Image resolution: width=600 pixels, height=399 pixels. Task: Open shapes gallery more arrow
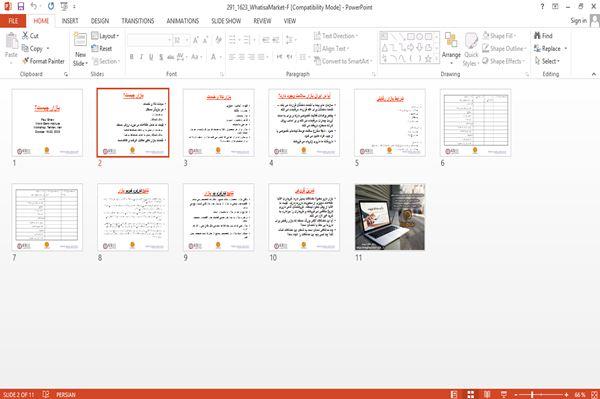(x=437, y=59)
